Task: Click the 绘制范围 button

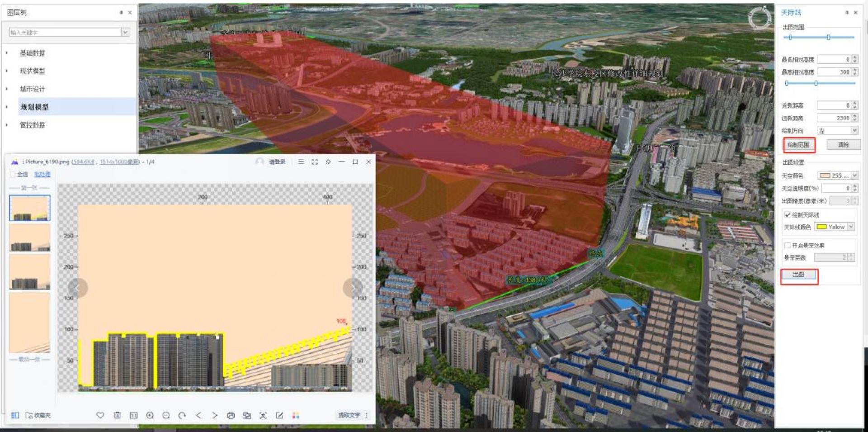Action: coord(798,145)
